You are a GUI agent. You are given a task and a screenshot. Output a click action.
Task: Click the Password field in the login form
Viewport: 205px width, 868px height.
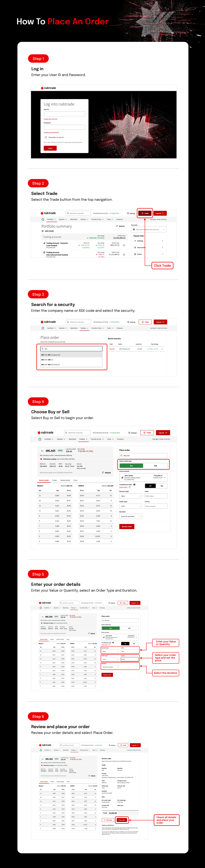coord(64,127)
